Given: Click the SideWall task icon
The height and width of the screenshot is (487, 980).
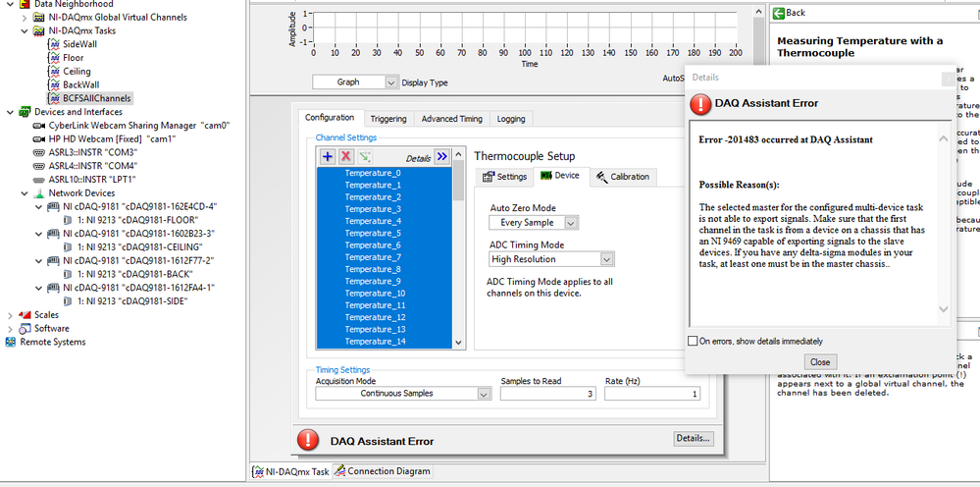Looking at the screenshot, I should tap(54, 44).
